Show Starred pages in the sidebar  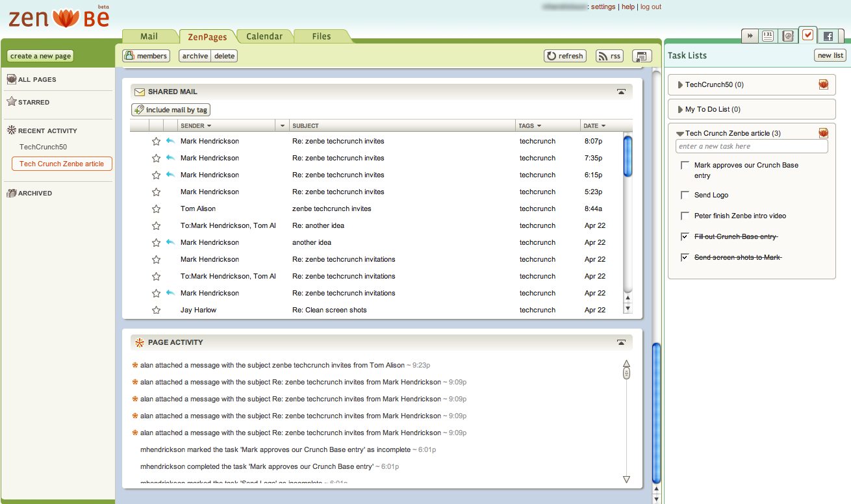28,102
